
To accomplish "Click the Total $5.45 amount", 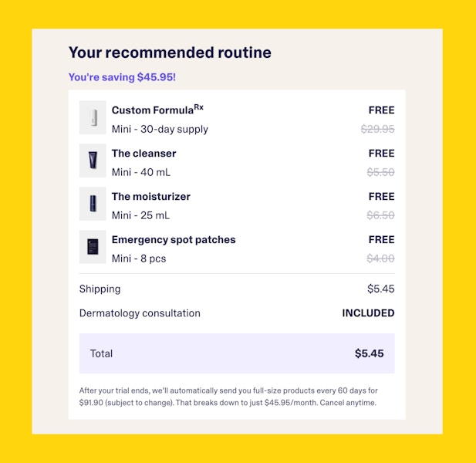I will tap(369, 353).
